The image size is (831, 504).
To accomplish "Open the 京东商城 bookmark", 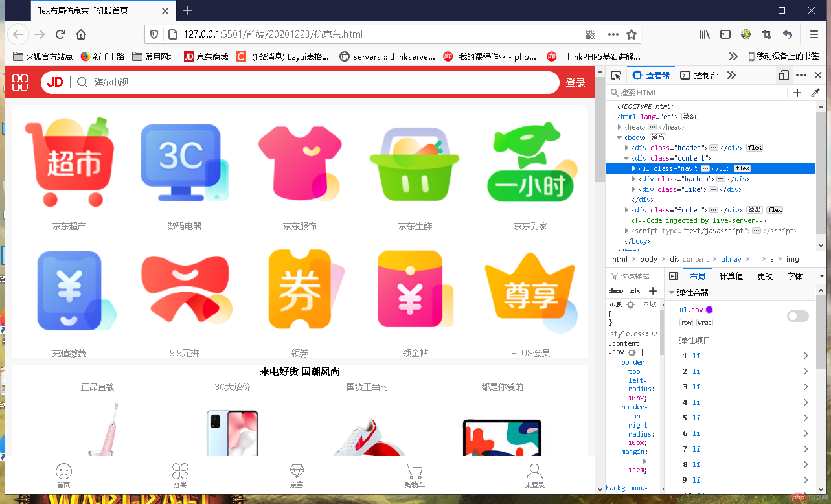I will (x=206, y=56).
